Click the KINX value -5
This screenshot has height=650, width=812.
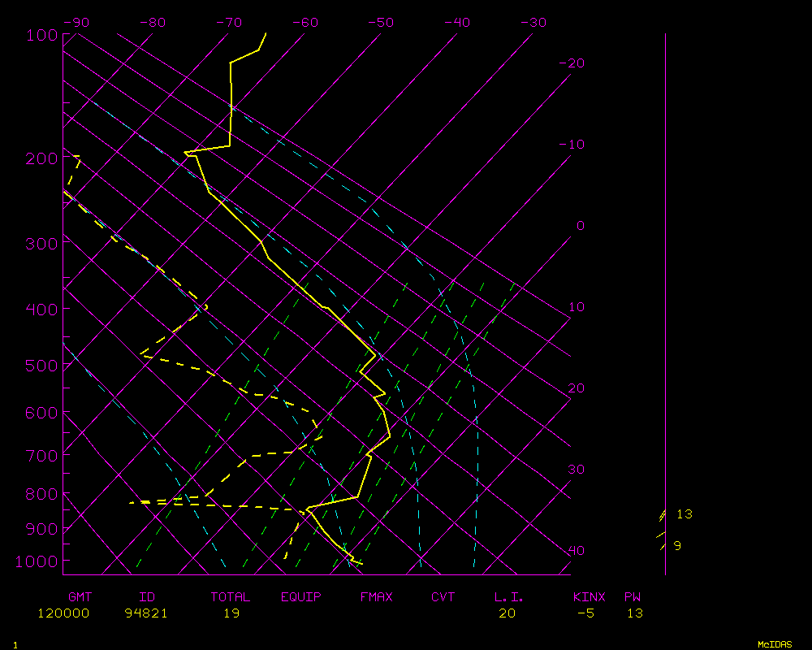pos(585,613)
